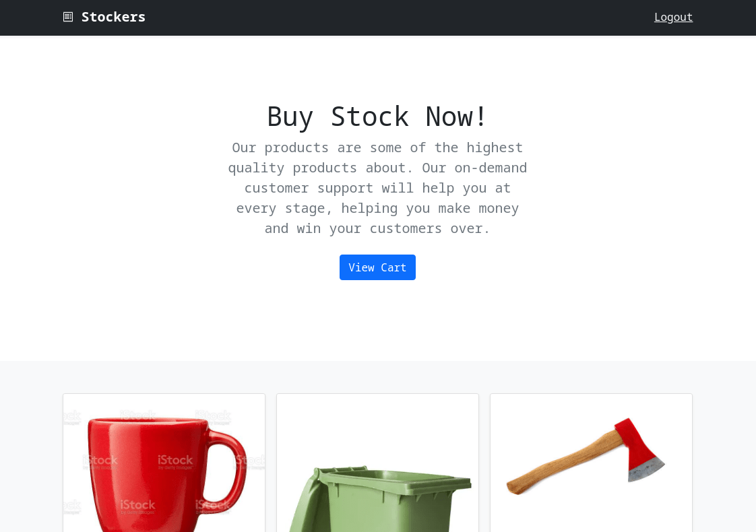Image resolution: width=756 pixels, height=532 pixels.
Task: Click the Stockers logo icon in navbar
Action: pyautogui.click(x=68, y=17)
